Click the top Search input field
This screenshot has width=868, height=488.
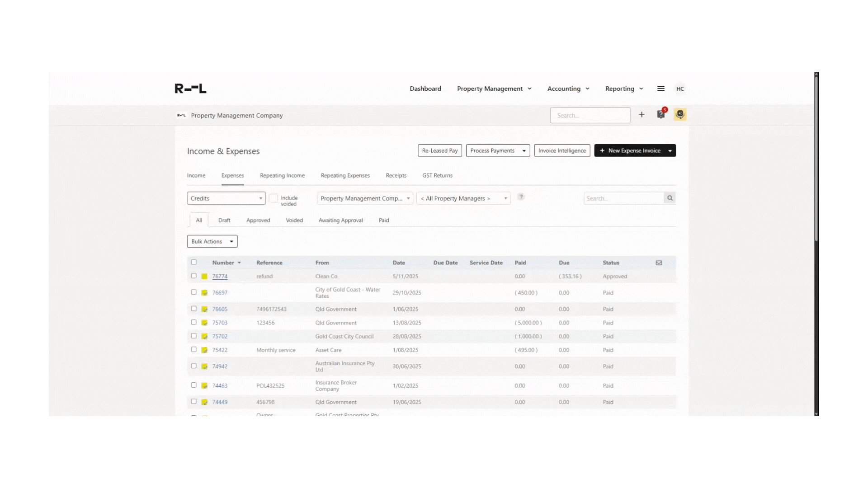point(590,116)
